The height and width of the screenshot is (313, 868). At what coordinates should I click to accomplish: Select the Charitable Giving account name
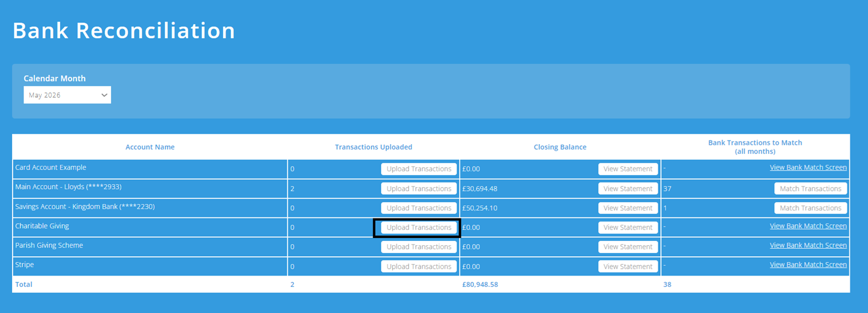(42, 226)
